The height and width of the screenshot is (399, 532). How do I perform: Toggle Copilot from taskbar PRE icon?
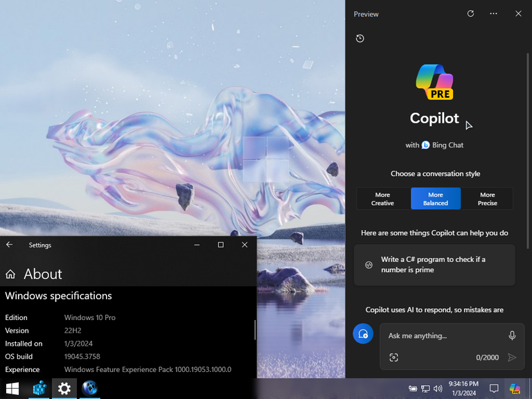pyautogui.click(x=515, y=389)
